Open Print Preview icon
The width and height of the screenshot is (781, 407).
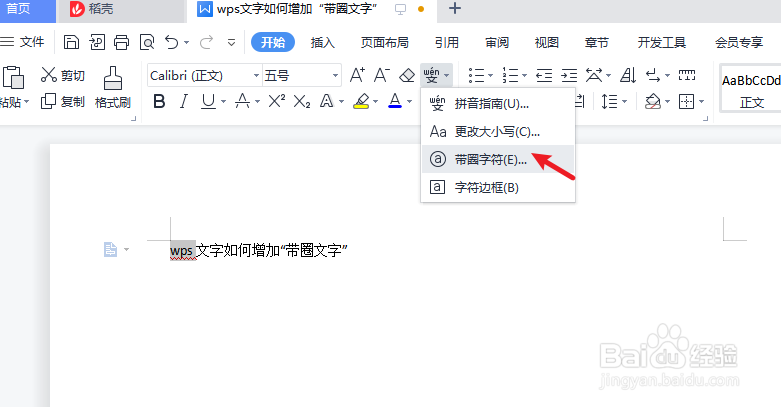click(147, 42)
